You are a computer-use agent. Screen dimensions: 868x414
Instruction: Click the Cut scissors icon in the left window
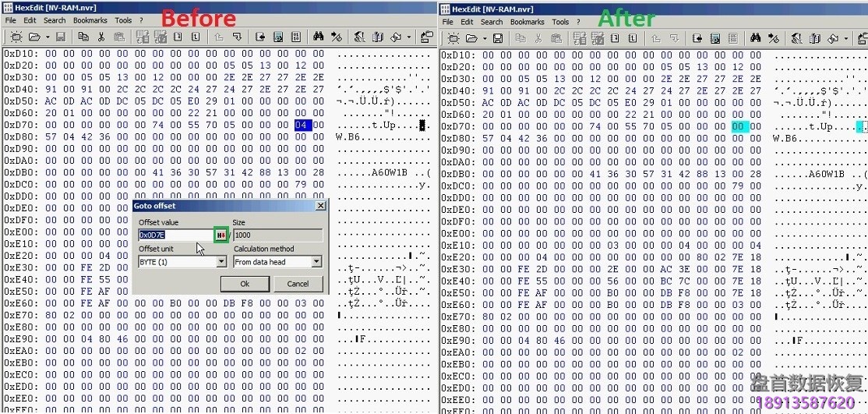point(101,37)
